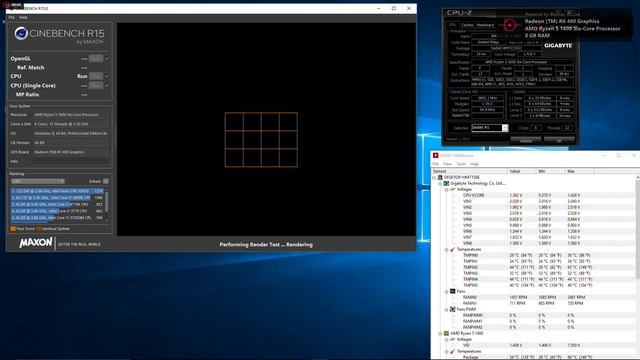Open the Tools menu in HWMonitor
Screen dimensions: 640x360
point(461,164)
